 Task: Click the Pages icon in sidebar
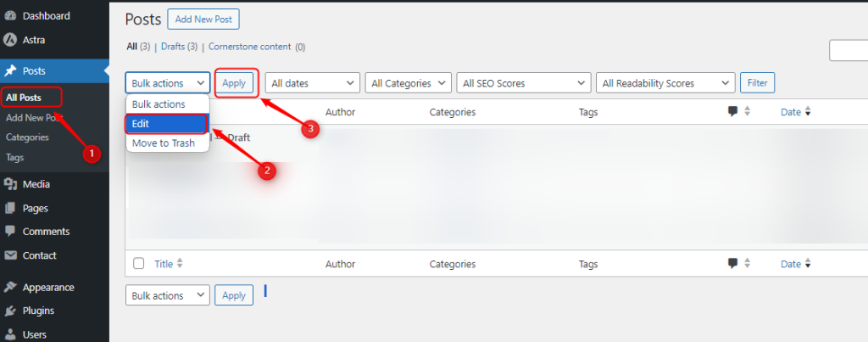coord(11,208)
